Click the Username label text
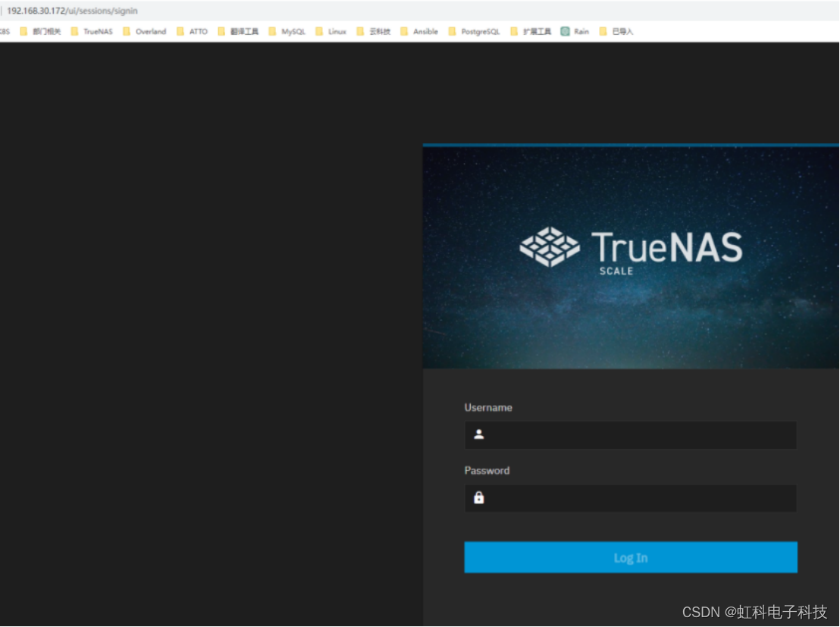Viewport: 840px width, 627px height. click(x=488, y=408)
